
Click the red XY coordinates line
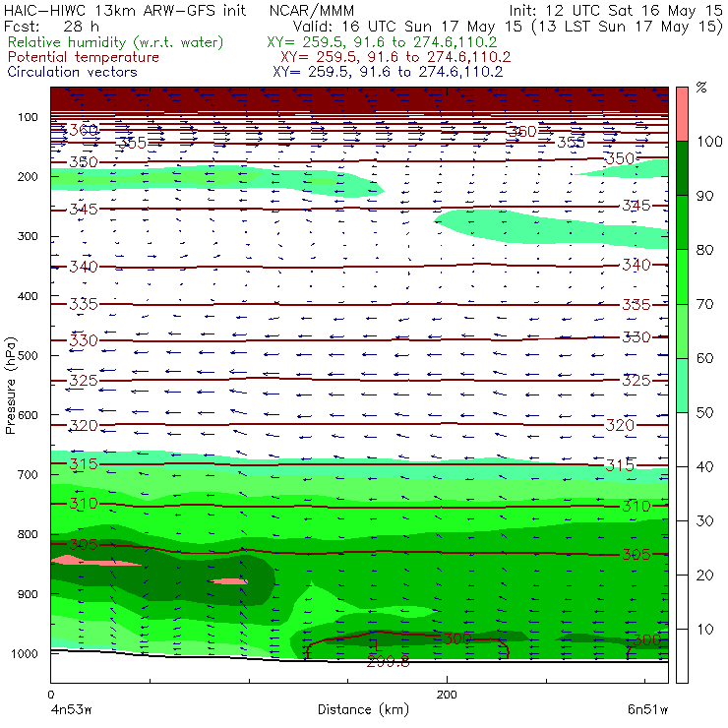[395, 57]
